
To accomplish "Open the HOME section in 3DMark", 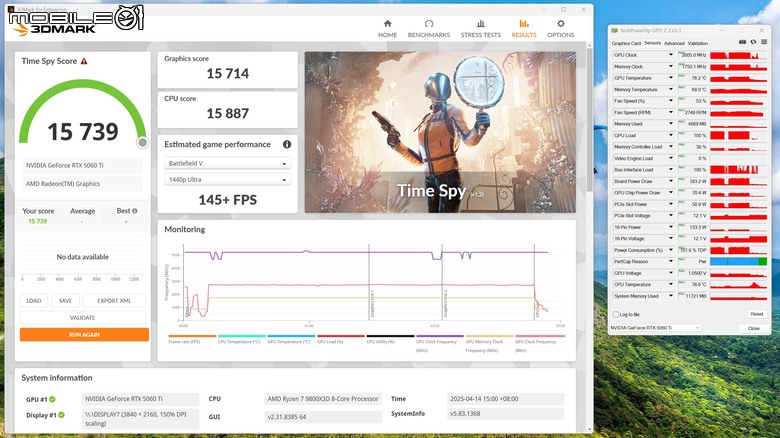I will (387, 29).
